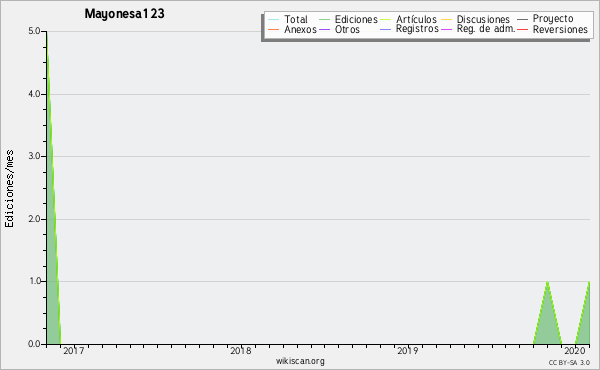Click the 3.0 y-axis value

click(x=34, y=156)
